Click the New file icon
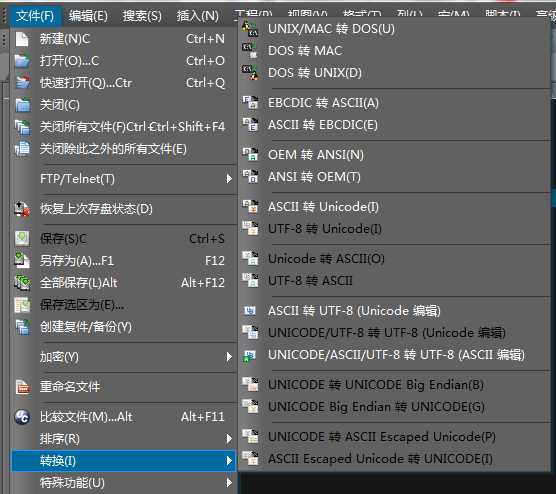This screenshot has height=494, width=556. (x=22, y=39)
